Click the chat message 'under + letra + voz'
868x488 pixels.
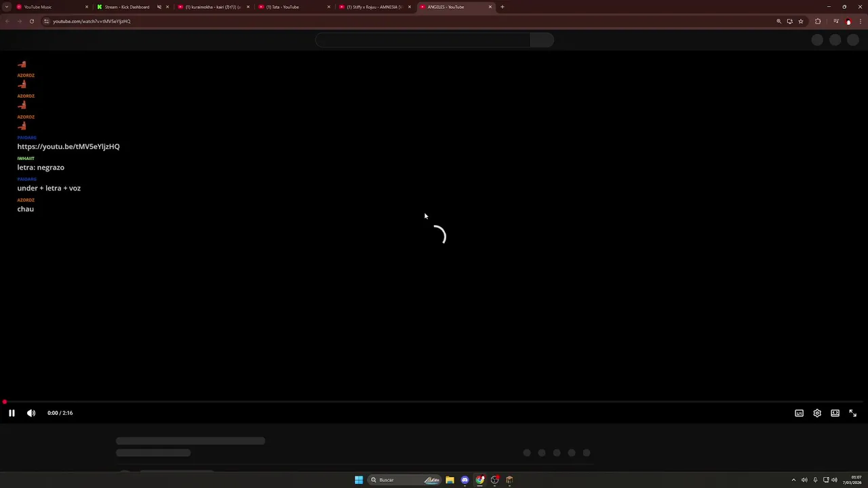(x=49, y=188)
